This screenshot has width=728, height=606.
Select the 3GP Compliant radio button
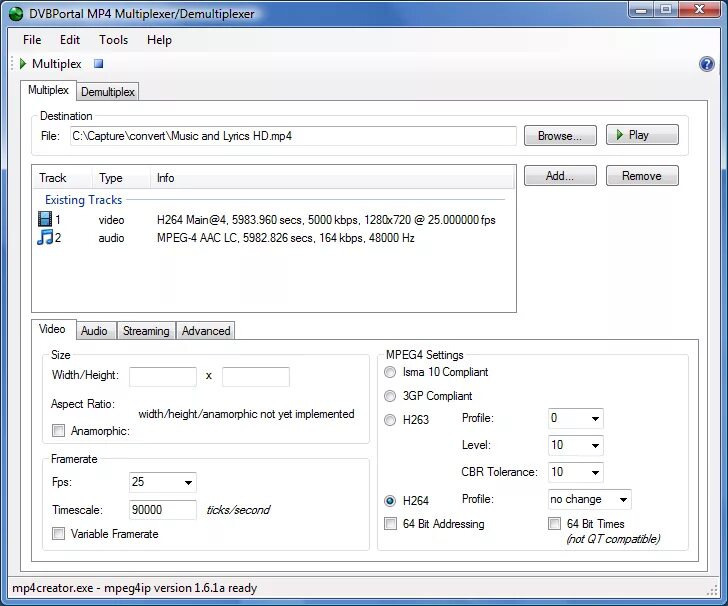pos(390,396)
